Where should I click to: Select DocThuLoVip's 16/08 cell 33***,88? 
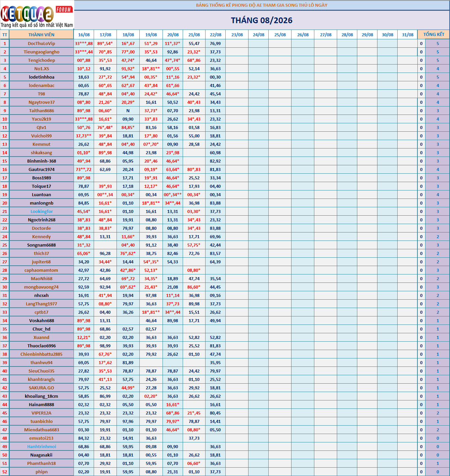click(84, 43)
